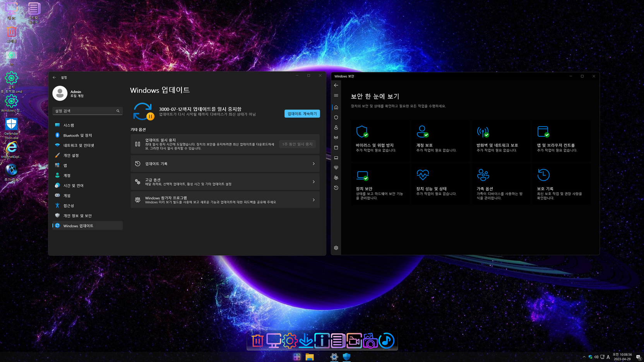
Task: Expand 업데이트 기록 row
Action: [x=225, y=164]
